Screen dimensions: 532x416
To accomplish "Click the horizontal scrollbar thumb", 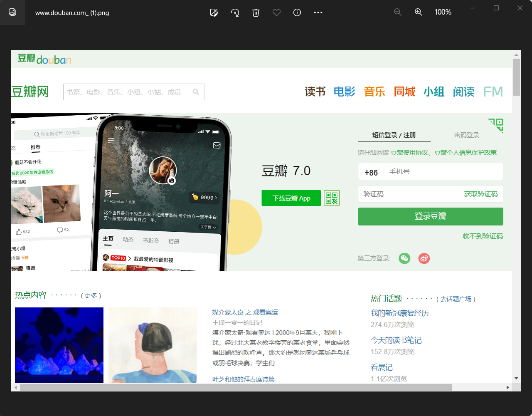I will coord(236,387).
